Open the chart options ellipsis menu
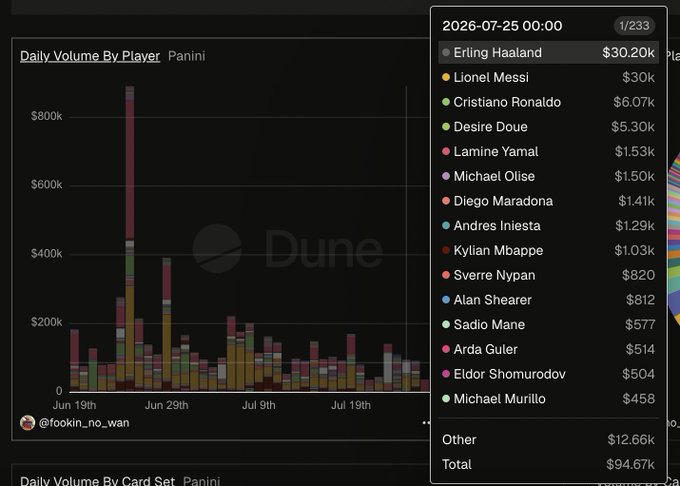This screenshot has height=486, width=680. click(426, 422)
